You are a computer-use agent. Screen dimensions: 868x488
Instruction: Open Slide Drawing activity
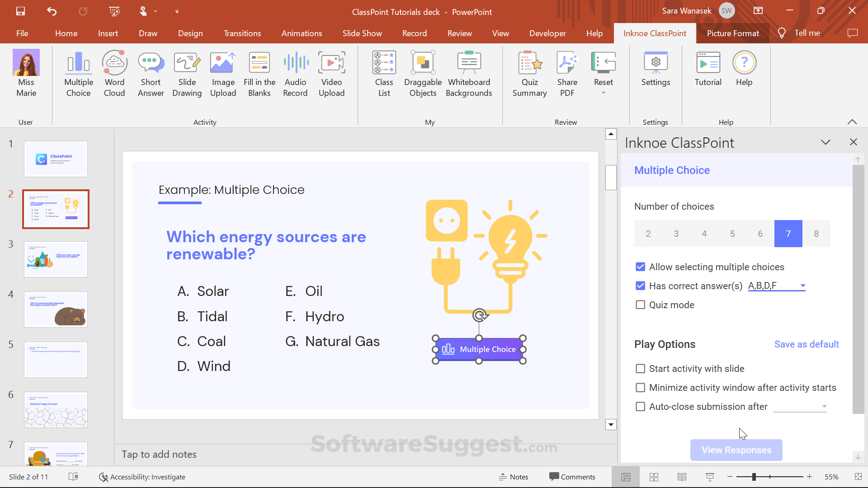pyautogui.click(x=187, y=72)
